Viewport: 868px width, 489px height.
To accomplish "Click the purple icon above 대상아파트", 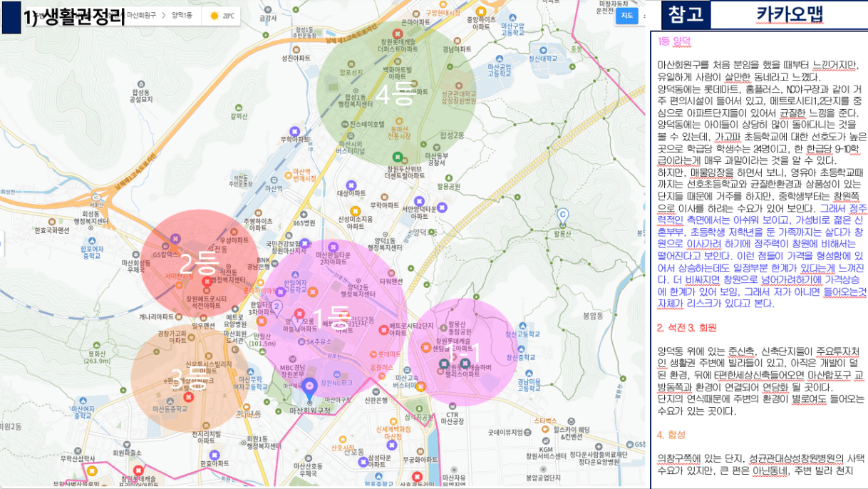I will [351, 184].
